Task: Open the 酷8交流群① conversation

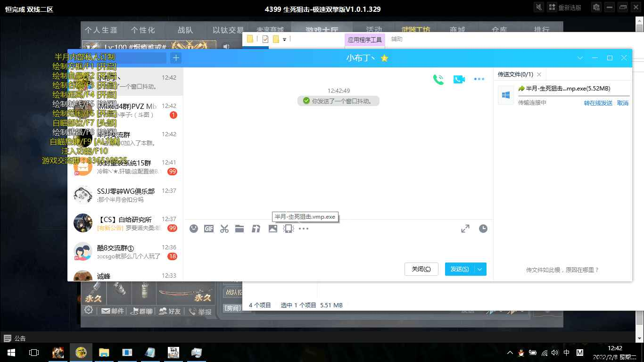Action: click(x=125, y=252)
